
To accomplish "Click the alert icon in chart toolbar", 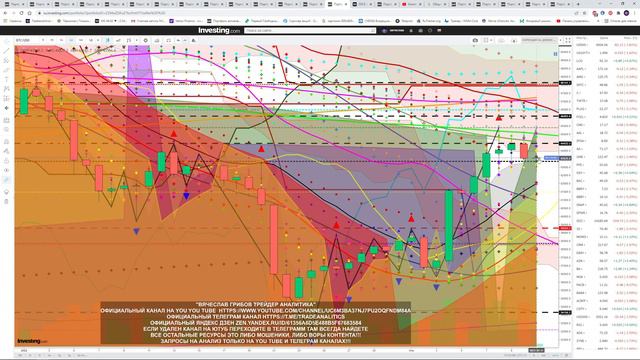I will [193, 40].
